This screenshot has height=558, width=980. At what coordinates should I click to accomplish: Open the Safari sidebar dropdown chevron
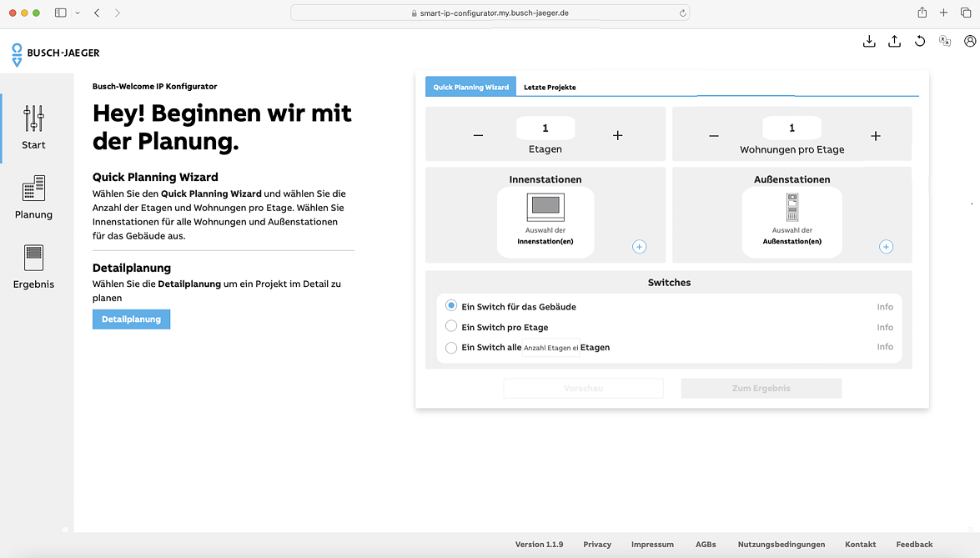coord(78,13)
